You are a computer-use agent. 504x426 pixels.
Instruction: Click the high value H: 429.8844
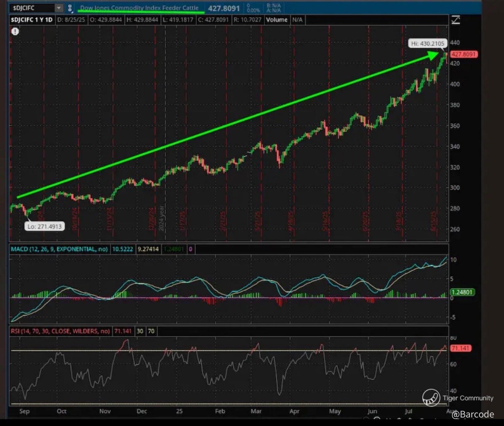click(142, 20)
